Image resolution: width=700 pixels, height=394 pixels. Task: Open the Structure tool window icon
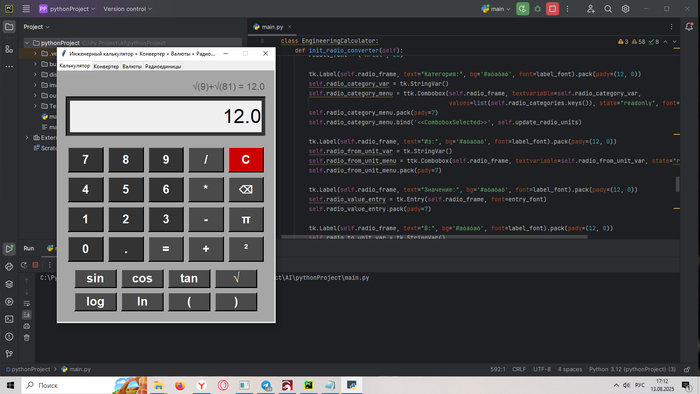(x=9, y=49)
